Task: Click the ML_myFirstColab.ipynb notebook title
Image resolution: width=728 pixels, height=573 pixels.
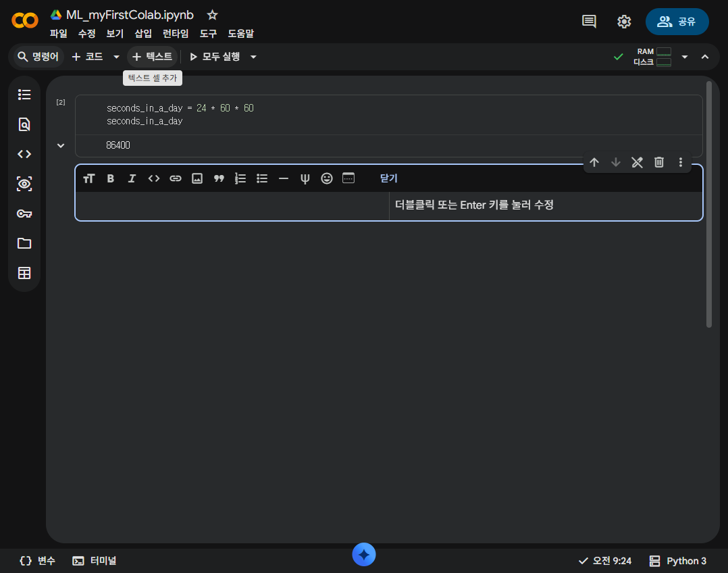Action: click(130, 15)
